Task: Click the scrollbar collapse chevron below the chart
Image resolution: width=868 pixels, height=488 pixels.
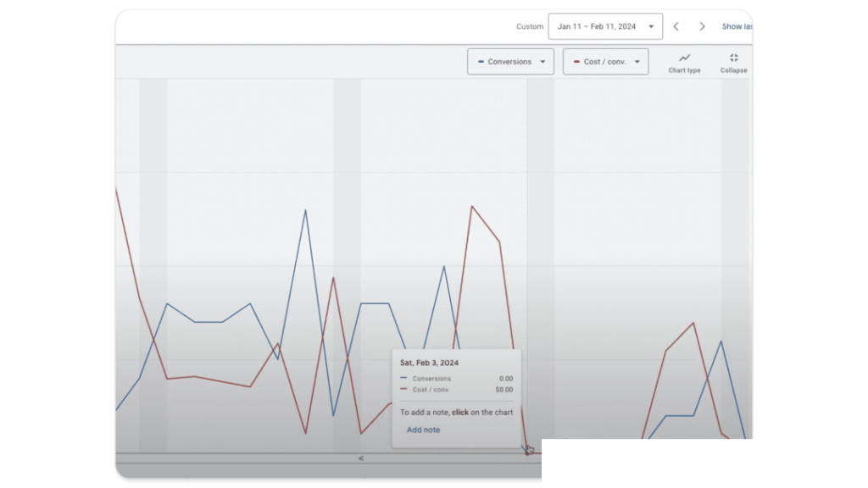Action: click(360, 458)
